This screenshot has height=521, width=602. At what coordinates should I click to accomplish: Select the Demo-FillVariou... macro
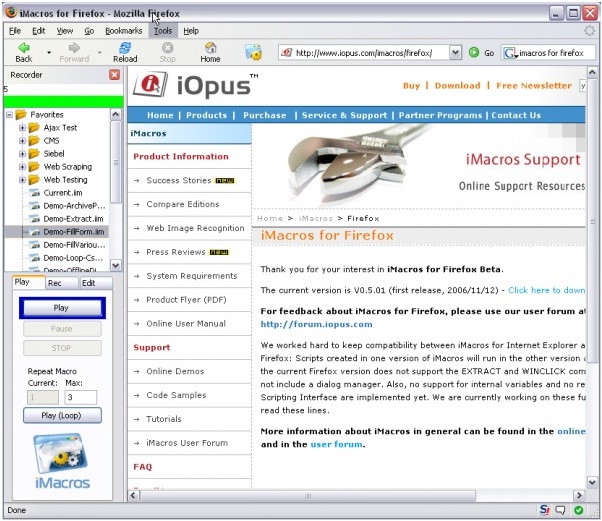74,245
